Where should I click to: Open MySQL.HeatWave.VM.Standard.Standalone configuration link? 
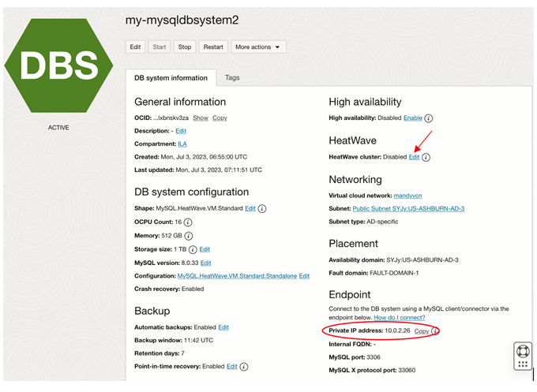point(237,276)
